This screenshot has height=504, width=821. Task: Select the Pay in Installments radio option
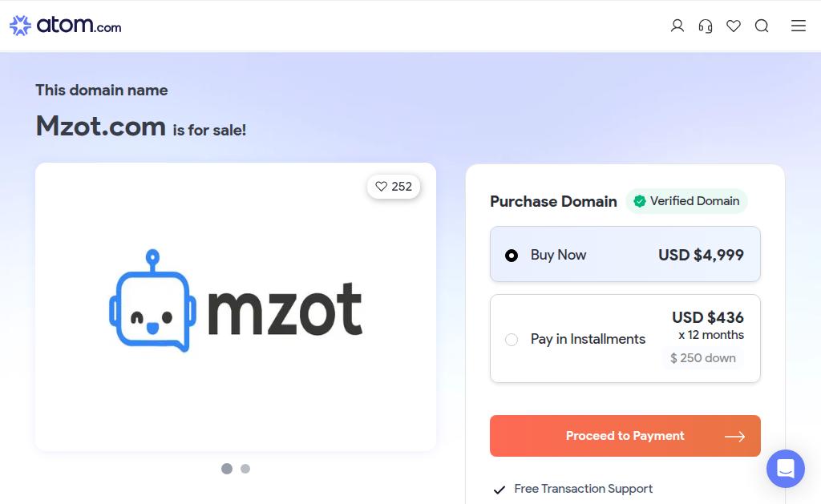pyautogui.click(x=512, y=340)
